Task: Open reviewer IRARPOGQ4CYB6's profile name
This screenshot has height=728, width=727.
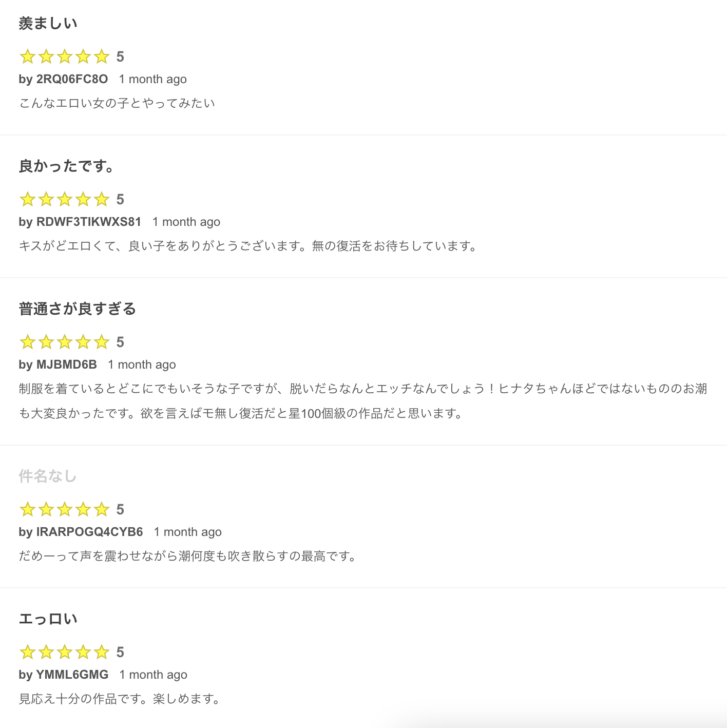Action: (89, 532)
